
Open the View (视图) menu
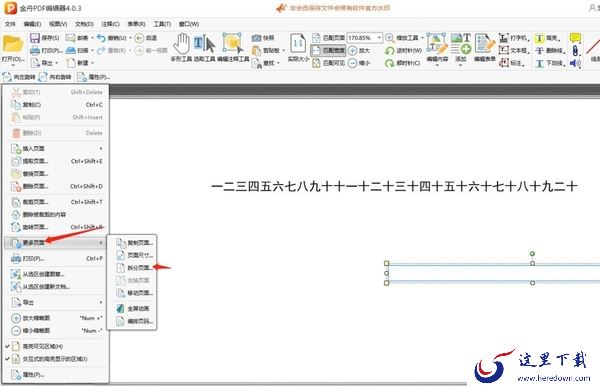click(x=58, y=24)
